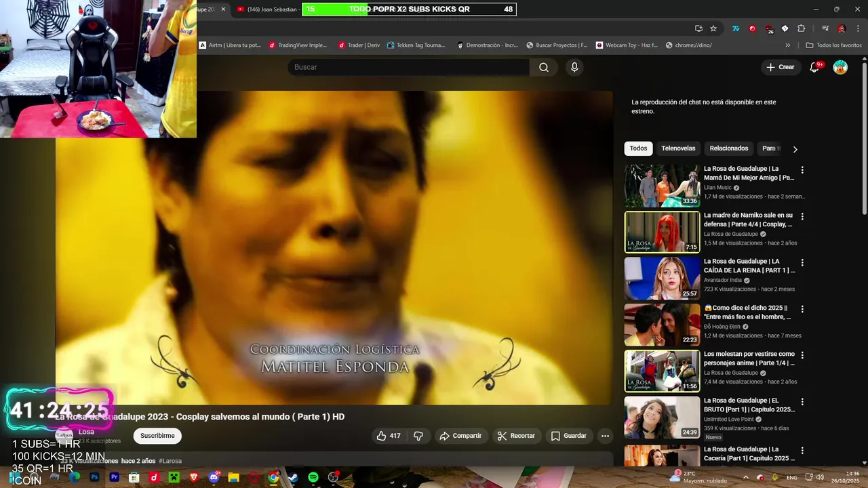Click the Suscribirme button
Image resolution: width=868 pixels, height=488 pixels.
coord(157,436)
